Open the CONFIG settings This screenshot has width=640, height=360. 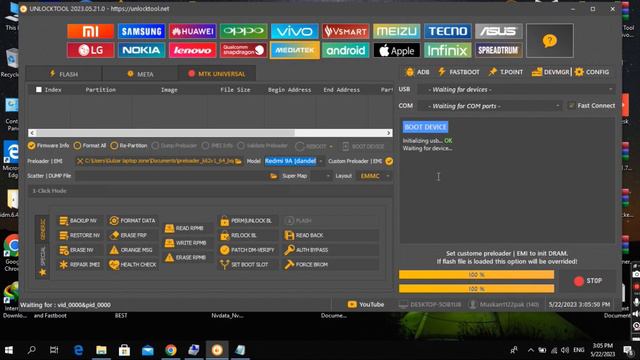point(592,72)
